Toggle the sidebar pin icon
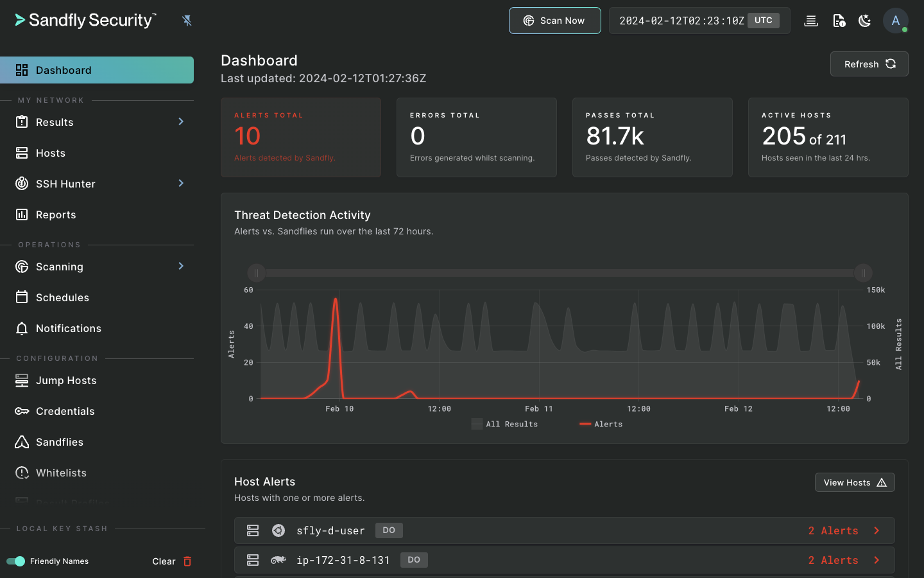 [x=187, y=21]
